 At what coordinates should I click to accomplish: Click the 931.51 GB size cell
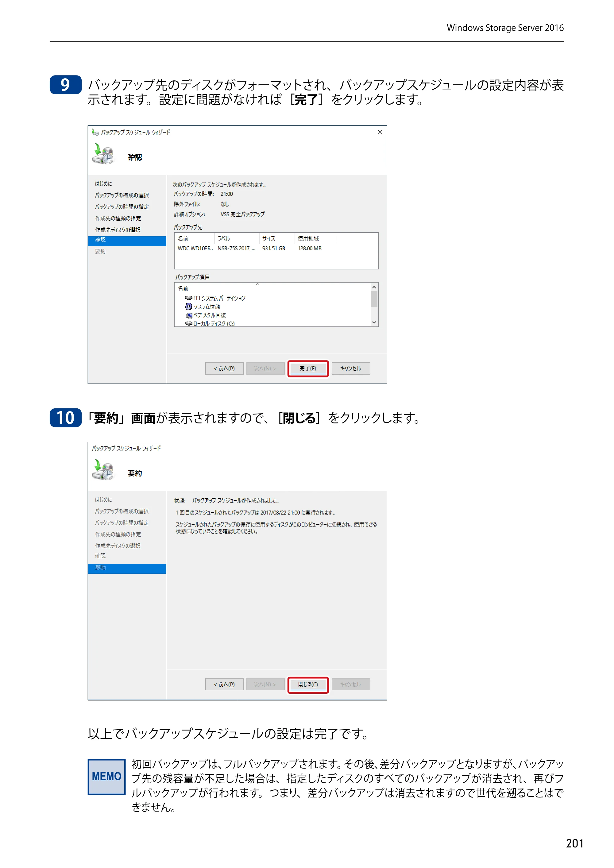[x=274, y=249]
